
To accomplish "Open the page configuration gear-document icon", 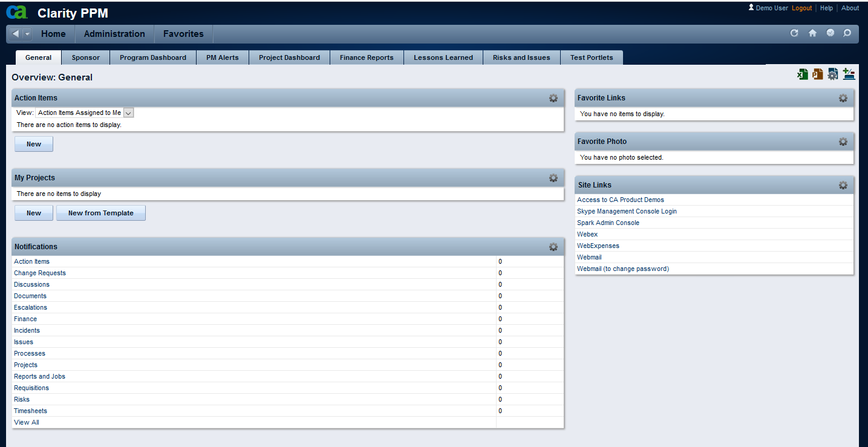I will coord(833,74).
